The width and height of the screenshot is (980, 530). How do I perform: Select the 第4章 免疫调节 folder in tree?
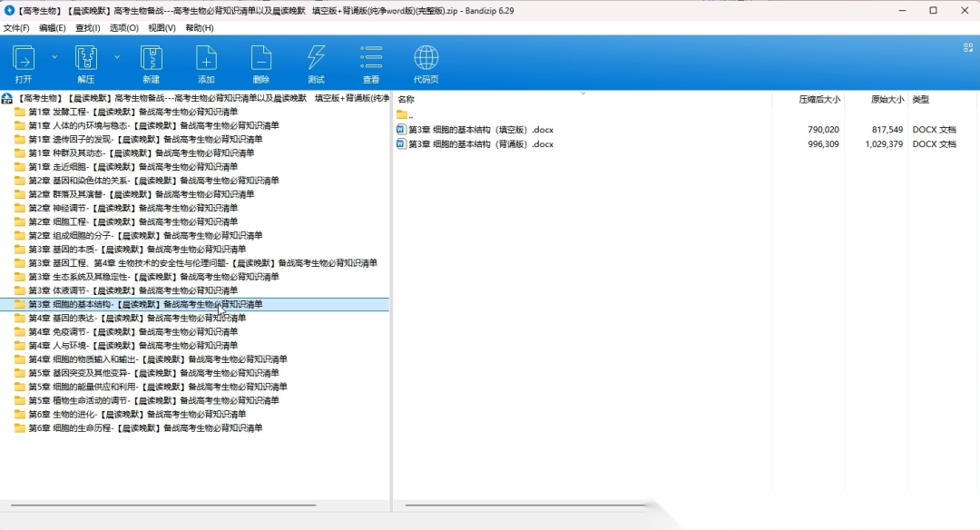(x=136, y=332)
